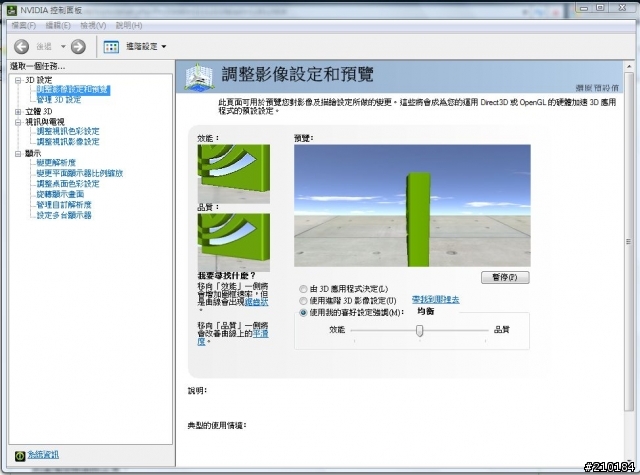Screen dimensions: 640x475
Task: Select 由 3D 應用程式決定 radio button
Action: coord(303,289)
